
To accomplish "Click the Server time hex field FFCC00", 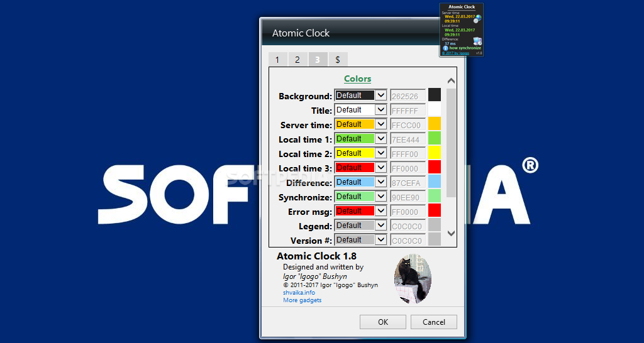I will point(408,124).
